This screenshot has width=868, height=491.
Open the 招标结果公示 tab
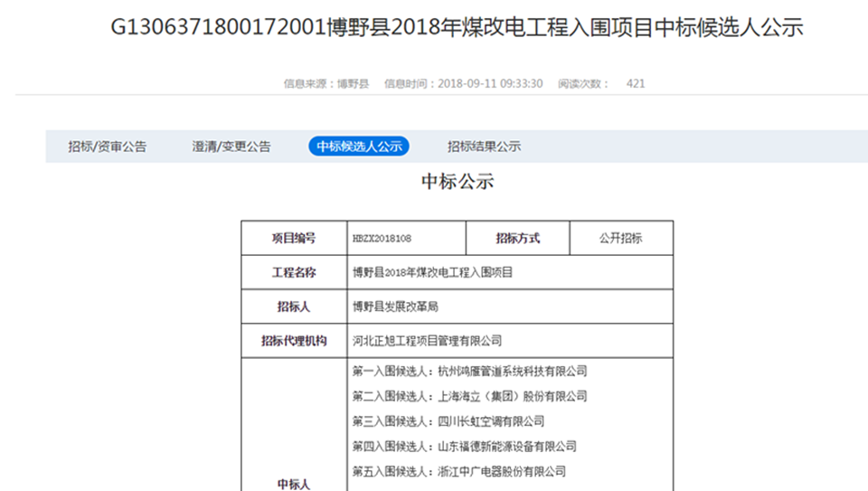pyautogui.click(x=485, y=146)
